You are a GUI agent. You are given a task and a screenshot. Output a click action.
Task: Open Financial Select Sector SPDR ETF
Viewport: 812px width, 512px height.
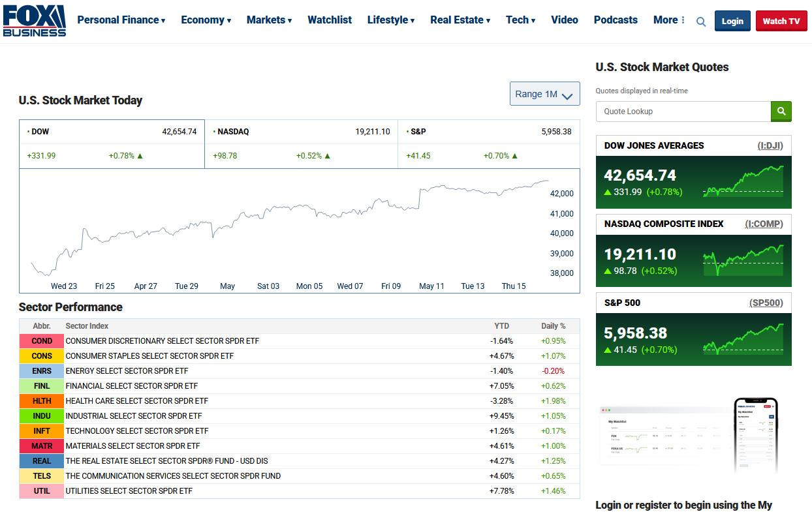click(132, 386)
